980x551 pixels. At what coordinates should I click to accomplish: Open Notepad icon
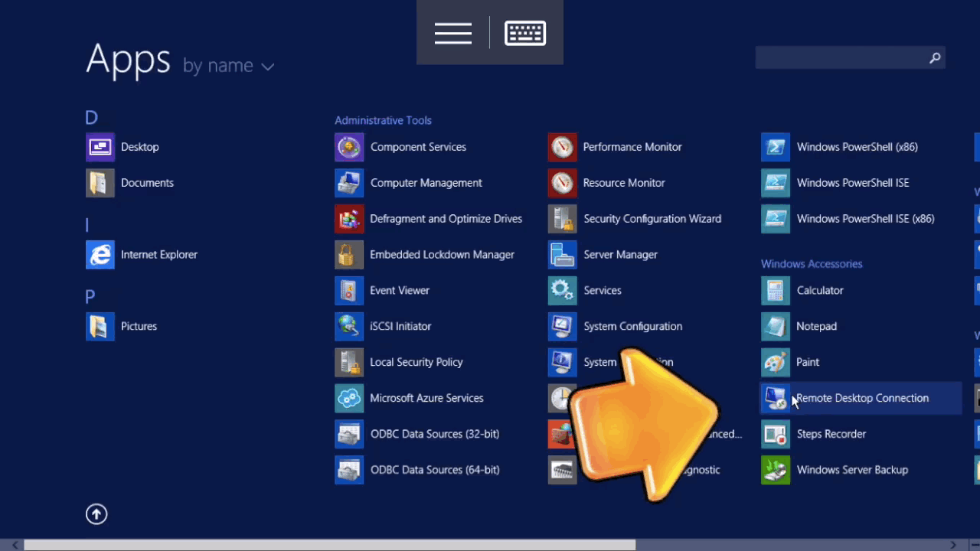point(776,327)
